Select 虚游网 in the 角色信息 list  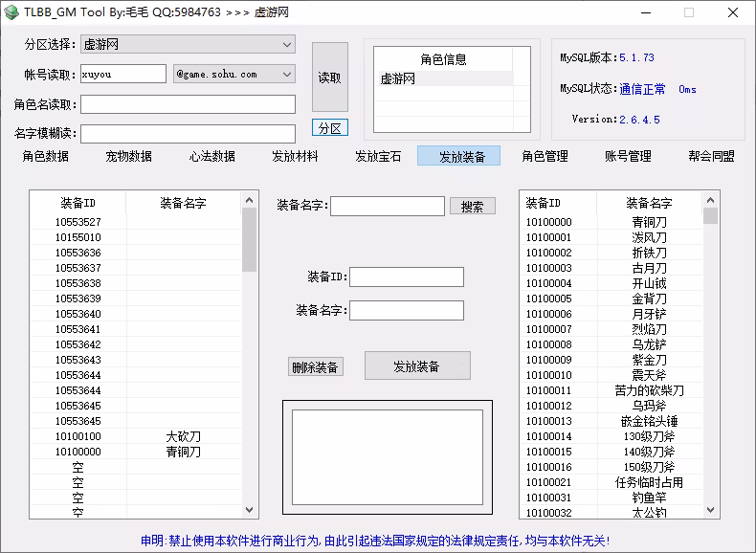pyautogui.click(x=443, y=79)
